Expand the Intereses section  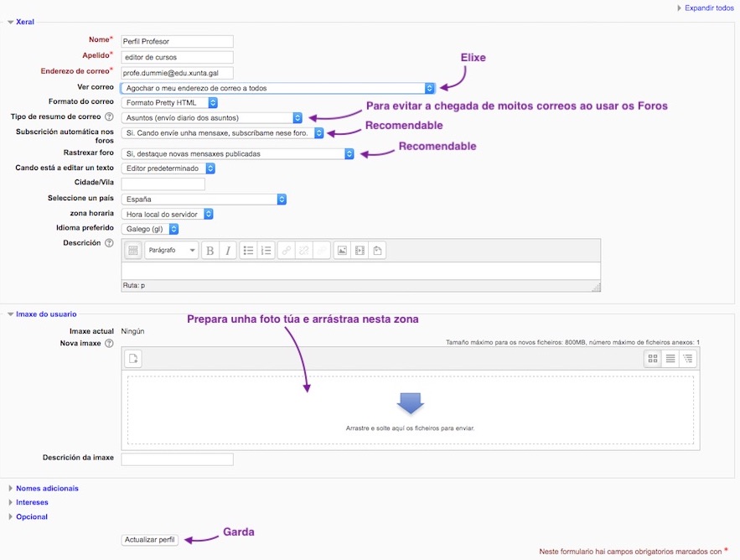click(x=32, y=502)
